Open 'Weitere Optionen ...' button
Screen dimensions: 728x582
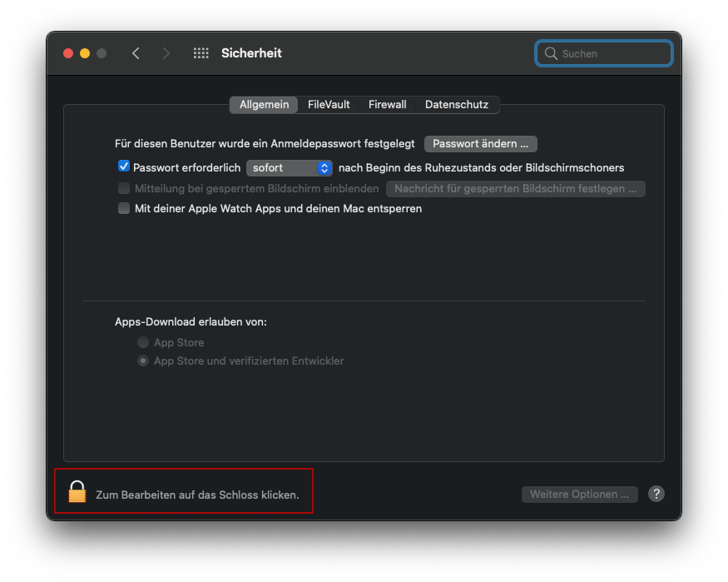[x=579, y=494]
